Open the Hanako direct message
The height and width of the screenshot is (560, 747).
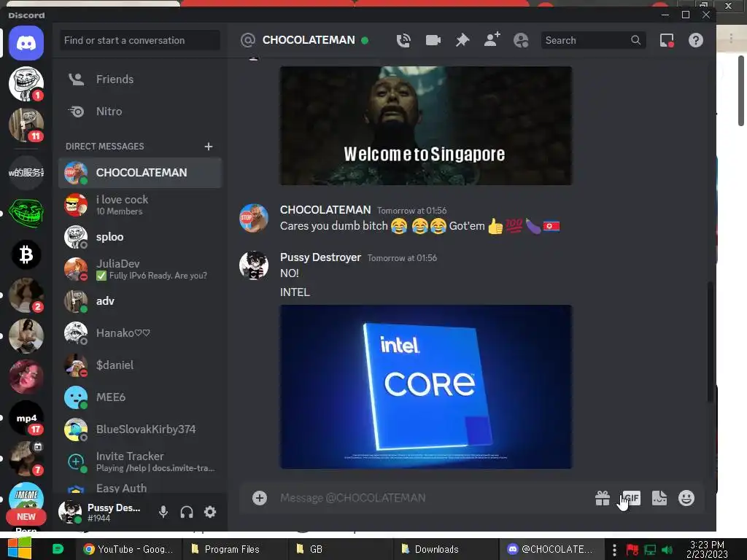(x=140, y=332)
